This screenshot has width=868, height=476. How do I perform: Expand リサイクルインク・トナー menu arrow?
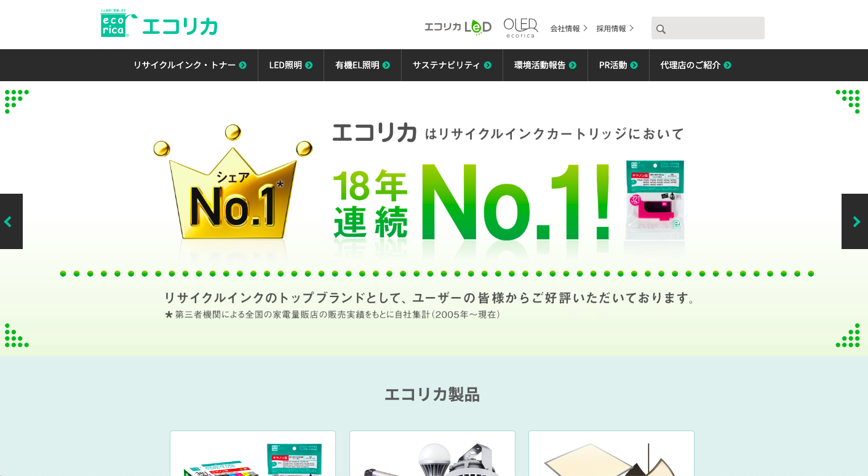[x=243, y=65]
